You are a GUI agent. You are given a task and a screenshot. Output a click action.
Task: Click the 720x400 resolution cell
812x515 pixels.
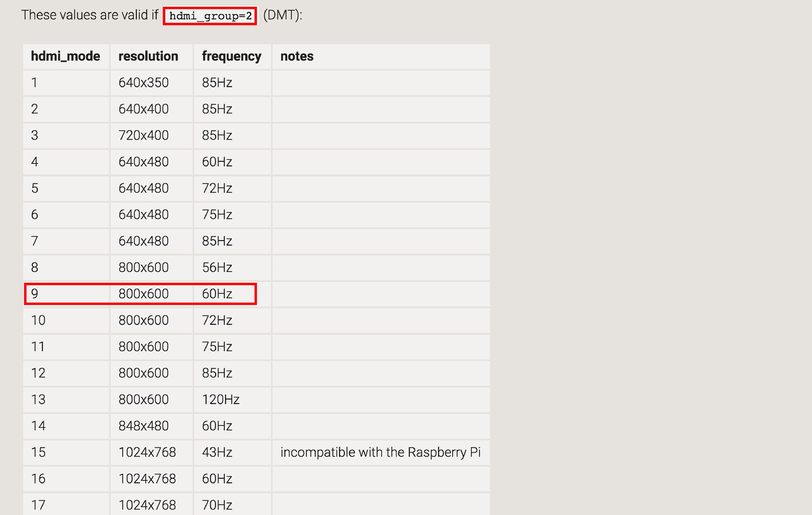pos(143,136)
